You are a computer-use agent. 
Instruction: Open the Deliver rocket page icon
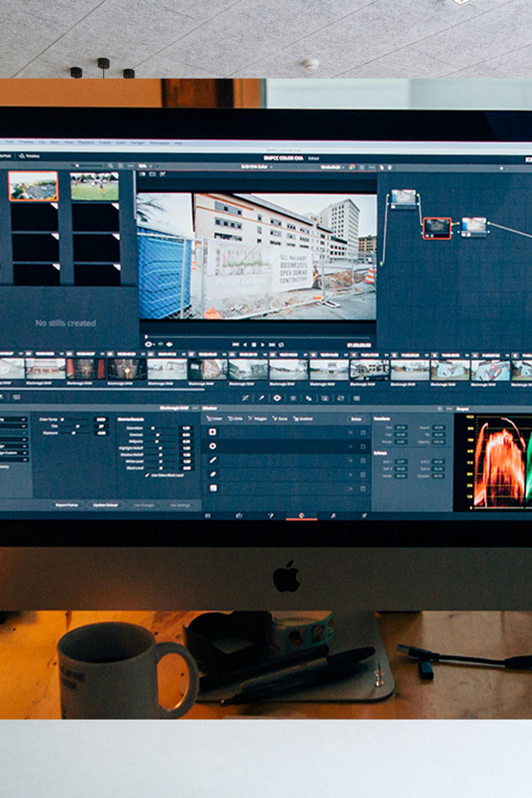pos(364,515)
